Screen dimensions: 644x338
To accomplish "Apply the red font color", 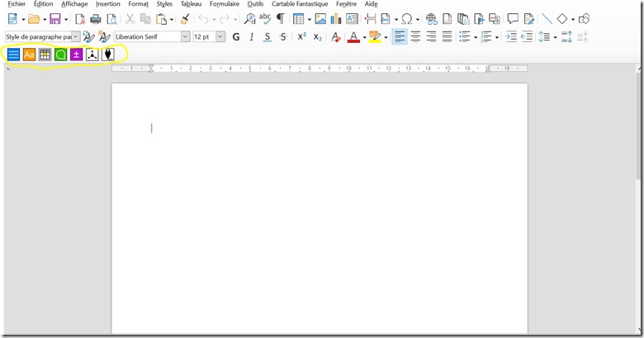I will coord(353,37).
